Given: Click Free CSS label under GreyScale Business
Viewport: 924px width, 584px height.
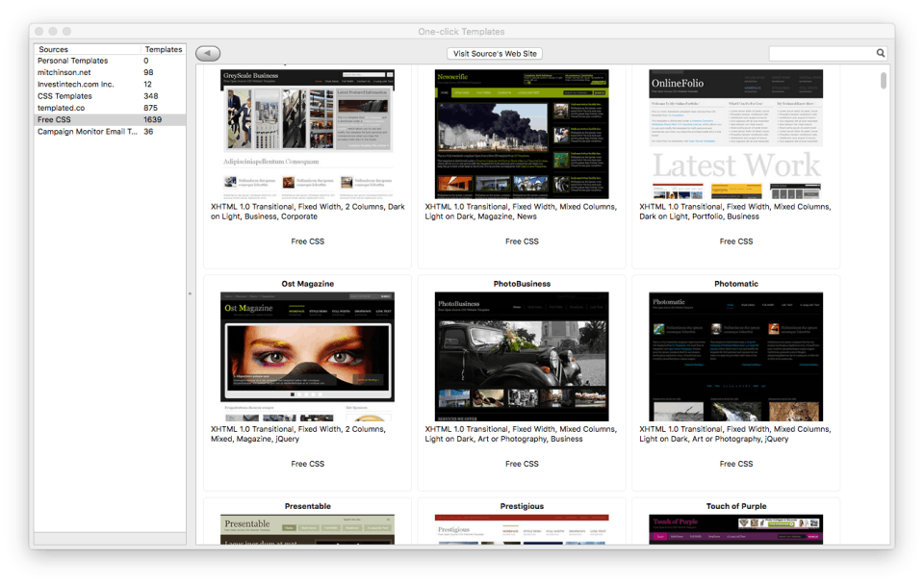Looking at the screenshot, I should (308, 241).
